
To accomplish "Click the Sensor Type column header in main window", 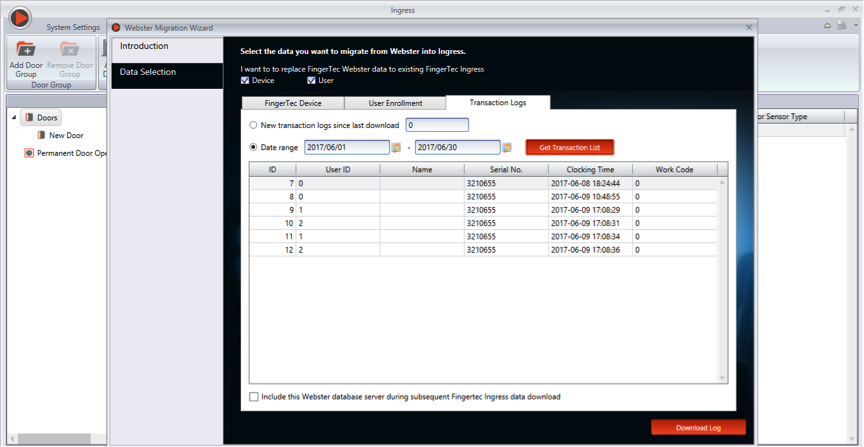I will [800, 117].
